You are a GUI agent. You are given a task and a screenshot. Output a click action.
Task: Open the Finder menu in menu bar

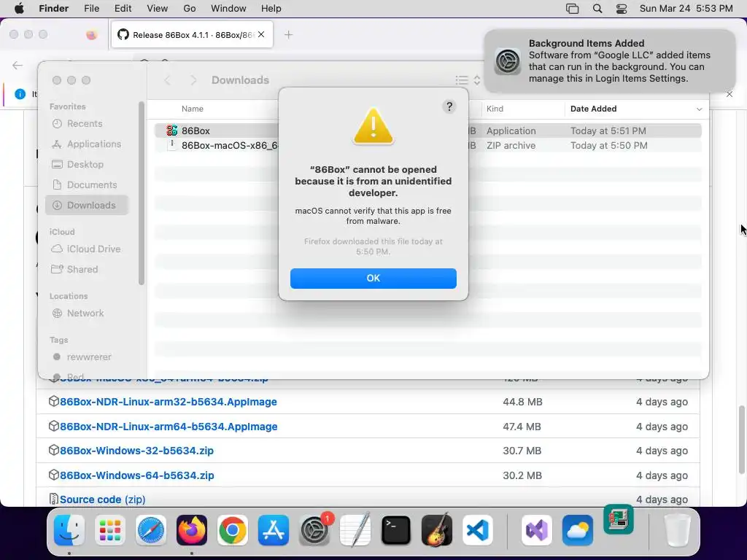53,9
